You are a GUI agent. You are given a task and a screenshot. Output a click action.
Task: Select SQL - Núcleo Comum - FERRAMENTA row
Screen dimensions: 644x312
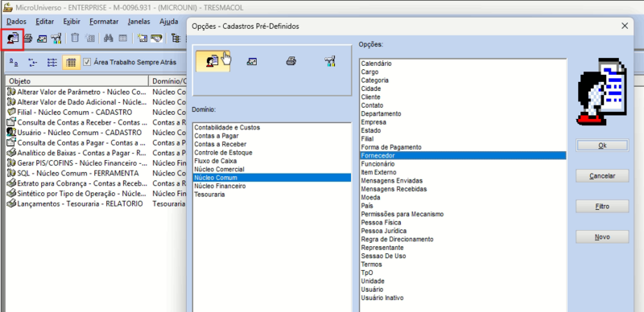point(96,173)
